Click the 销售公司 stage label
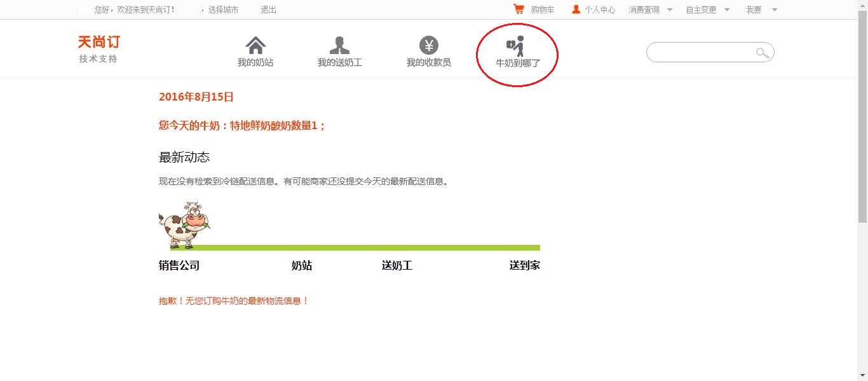868x381 pixels. click(179, 265)
